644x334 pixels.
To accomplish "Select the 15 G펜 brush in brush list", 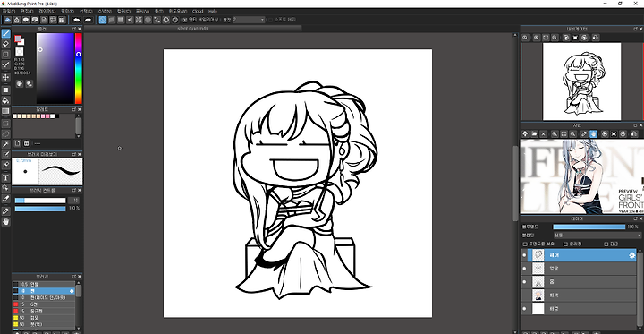I will coord(44,304).
